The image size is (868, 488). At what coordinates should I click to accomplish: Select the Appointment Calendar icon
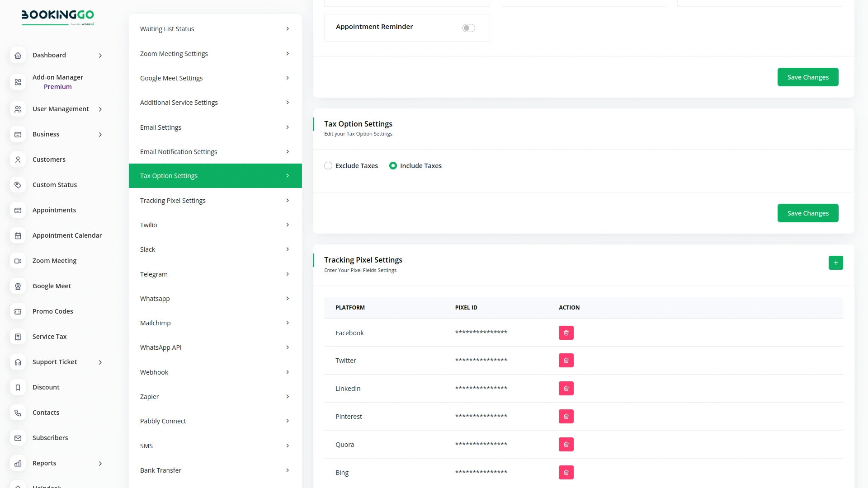(18, 235)
